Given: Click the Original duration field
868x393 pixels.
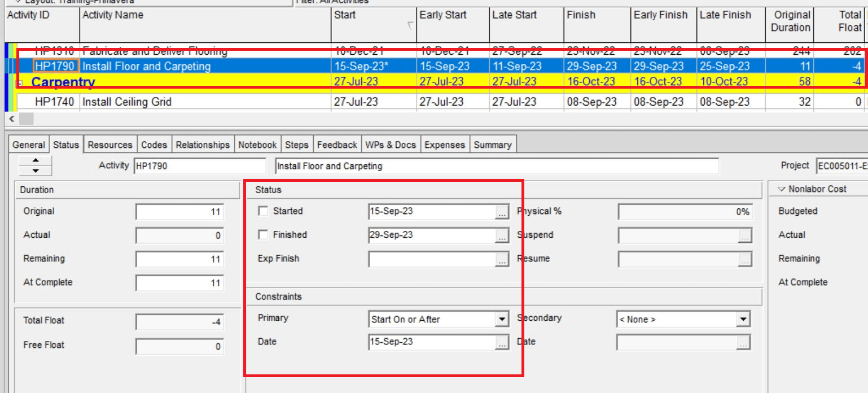Looking at the screenshot, I should [x=179, y=212].
